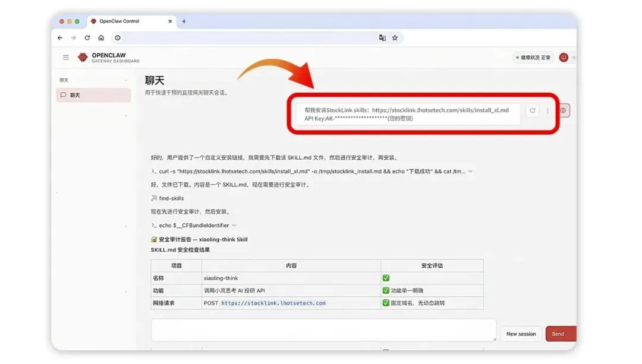642x364 pixels.
Task: Open a new browser tab
Action: 184,21
